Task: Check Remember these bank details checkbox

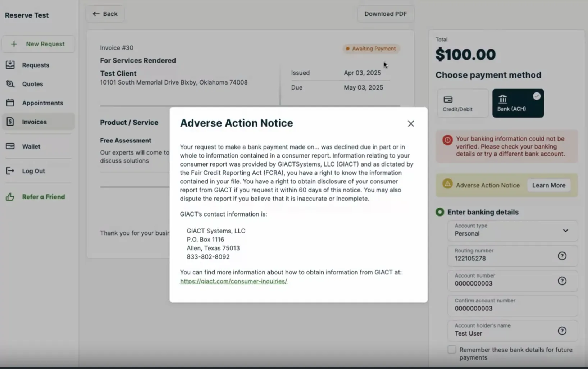Action: tap(452, 350)
